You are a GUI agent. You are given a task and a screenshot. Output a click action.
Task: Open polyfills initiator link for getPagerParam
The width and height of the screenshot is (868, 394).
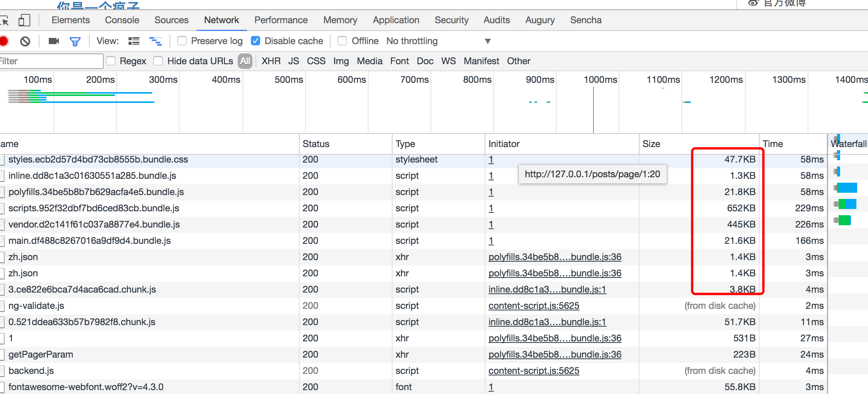pyautogui.click(x=555, y=355)
